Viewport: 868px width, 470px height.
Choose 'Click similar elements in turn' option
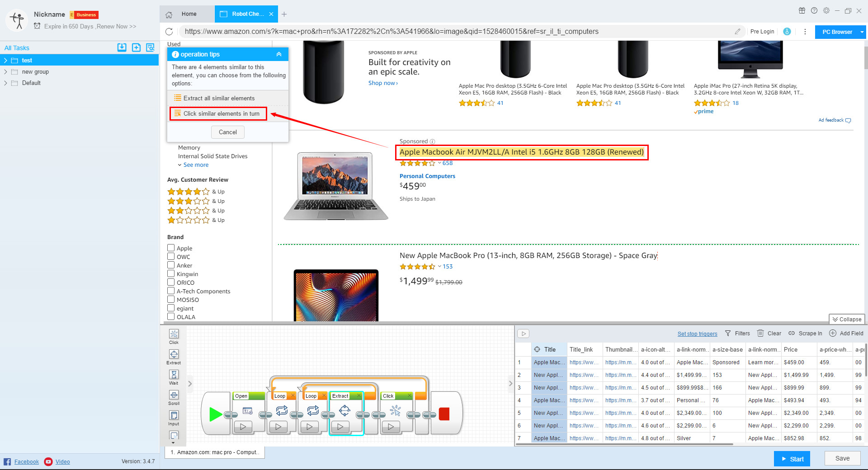point(218,113)
